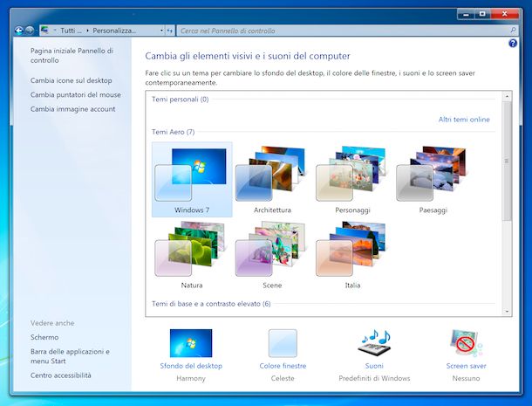Click the Screen saver link text

pyautogui.click(x=467, y=366)
